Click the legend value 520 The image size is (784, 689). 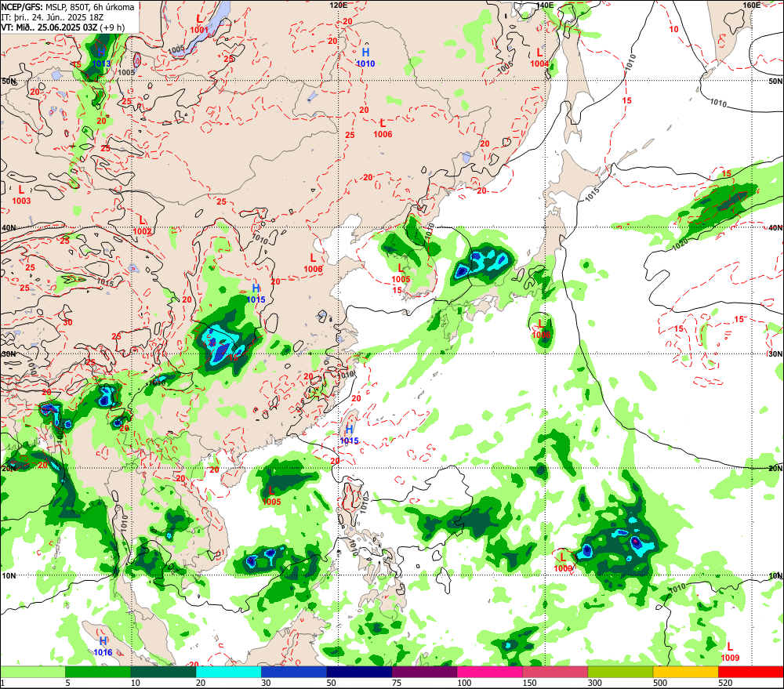[x=725, y=683]
